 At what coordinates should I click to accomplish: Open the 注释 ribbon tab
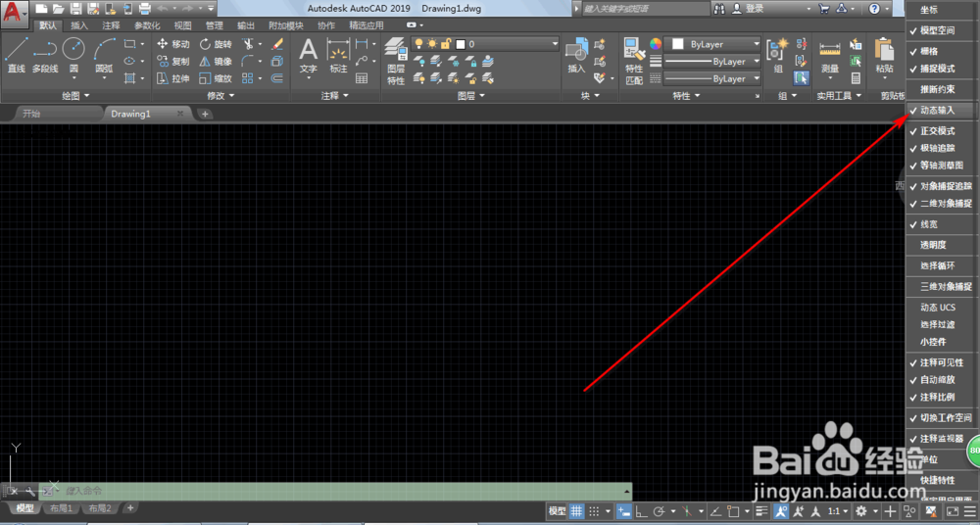click(x=112, y=25)
